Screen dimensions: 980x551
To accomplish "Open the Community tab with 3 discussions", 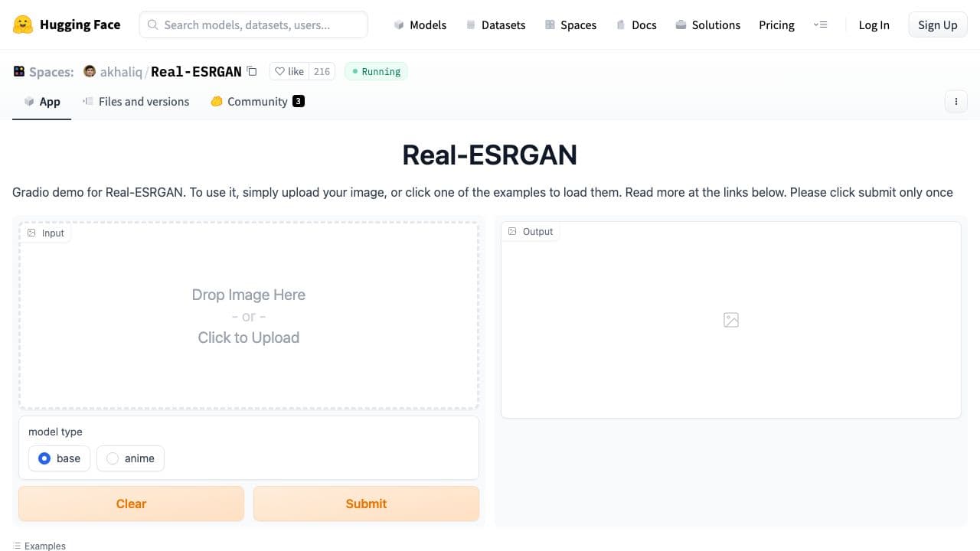I will coord(257,101).
